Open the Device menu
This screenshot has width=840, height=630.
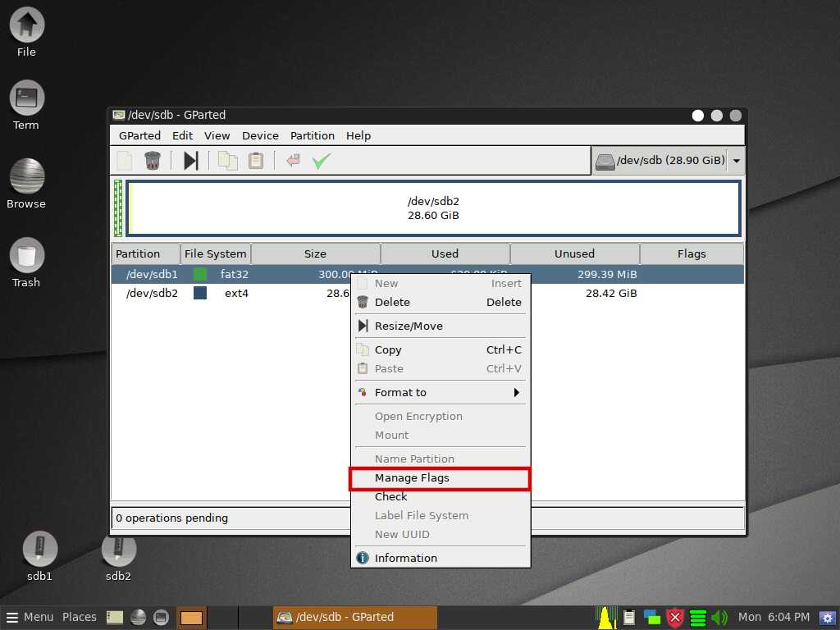(x=260, y=136)
